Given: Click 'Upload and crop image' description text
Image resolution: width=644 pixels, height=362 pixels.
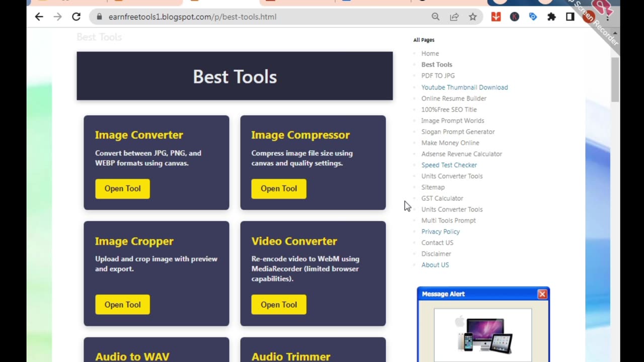Looking at the screenshot, I should click(156, 264).
